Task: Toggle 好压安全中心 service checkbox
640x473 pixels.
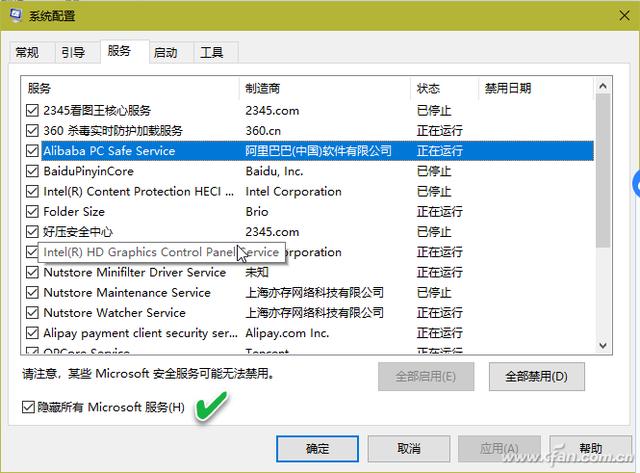Action: tap(32, 232)
